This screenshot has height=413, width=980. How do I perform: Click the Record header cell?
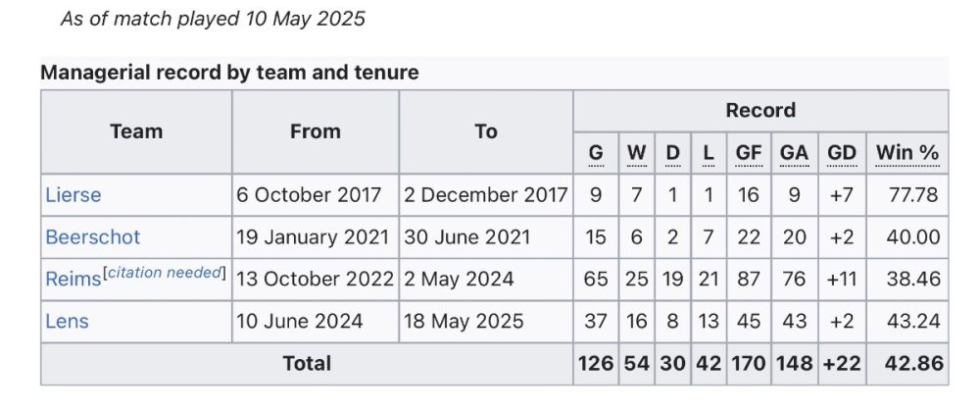coord(760,111)
